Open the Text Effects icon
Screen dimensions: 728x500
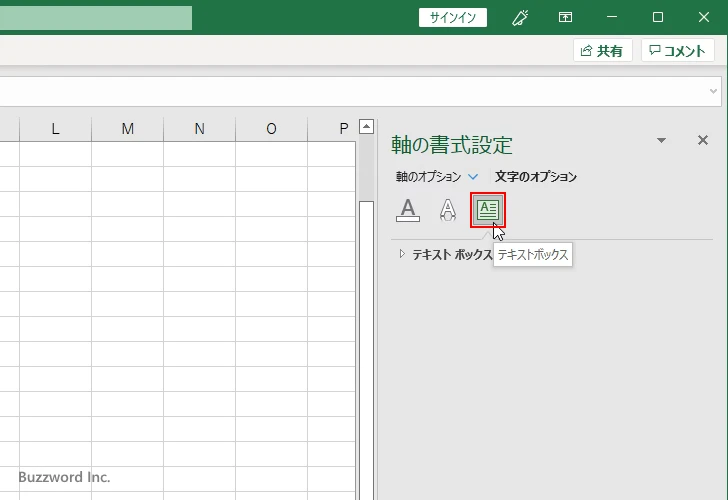448,210
